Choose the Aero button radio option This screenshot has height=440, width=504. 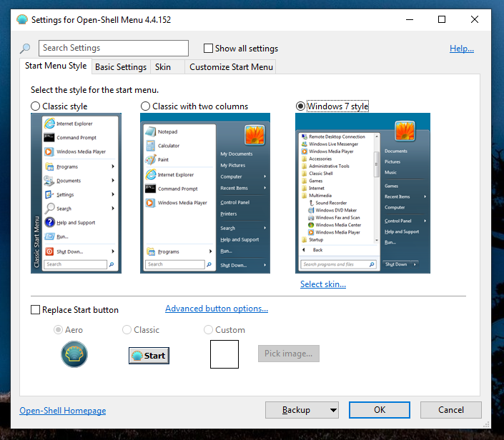point(58,330)
